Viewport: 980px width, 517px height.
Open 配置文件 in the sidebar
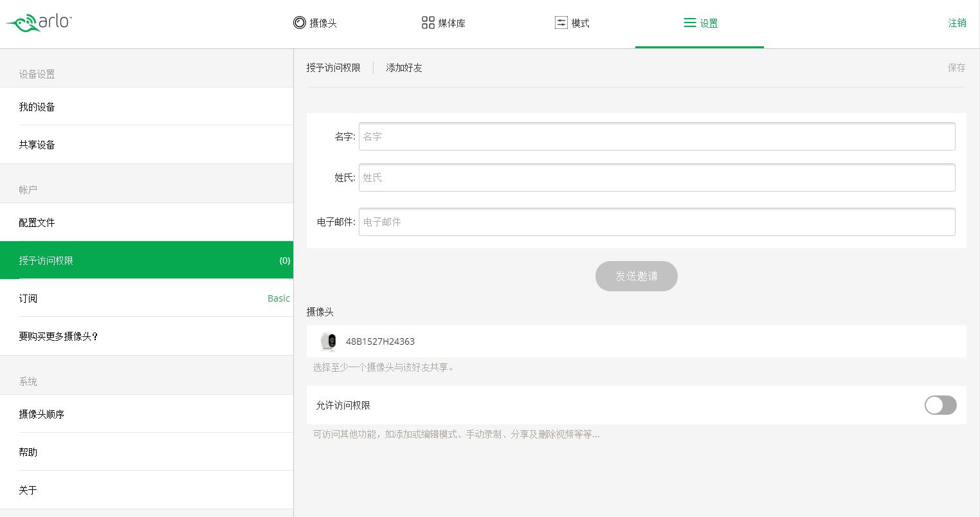tap(147, 222)
